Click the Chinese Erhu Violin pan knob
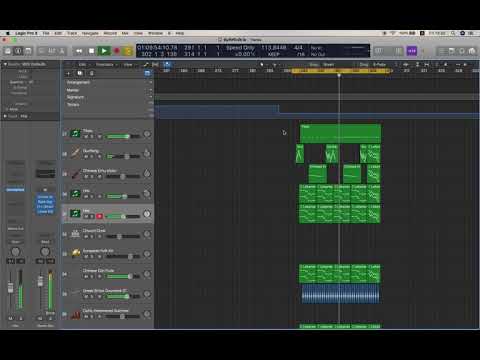Screen dimensions: 480x360 147,174
